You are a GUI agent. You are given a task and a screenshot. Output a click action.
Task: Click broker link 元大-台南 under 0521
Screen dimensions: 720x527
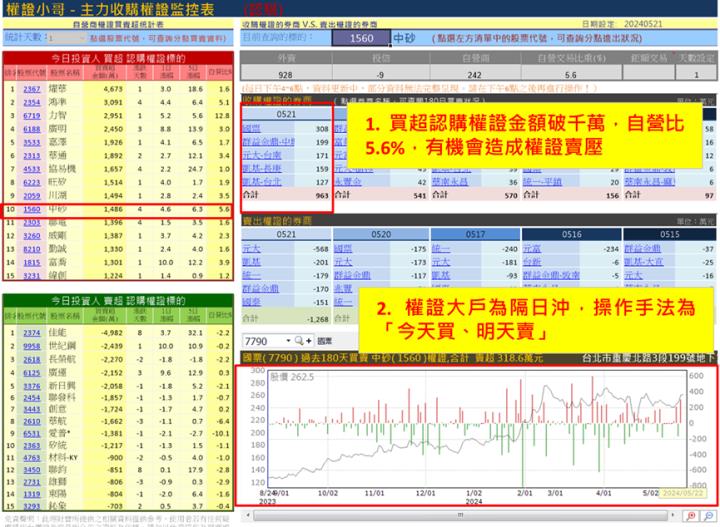[x=261, y=155]
